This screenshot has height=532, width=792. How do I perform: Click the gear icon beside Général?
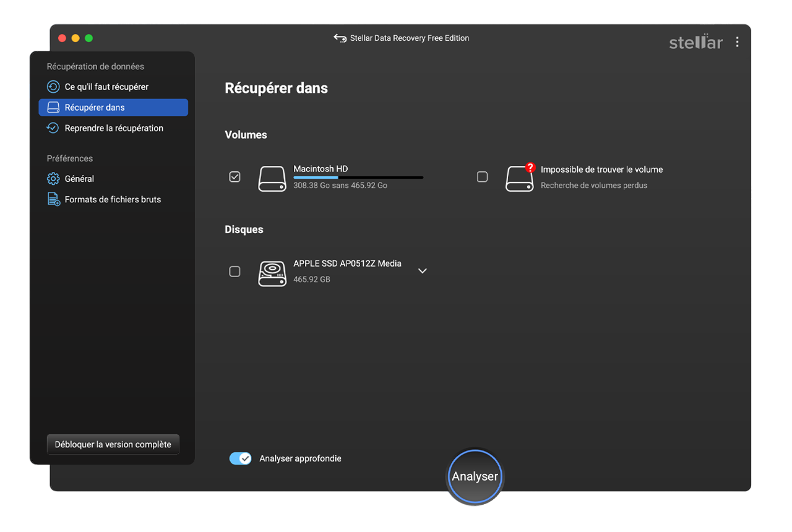(x=53, y=179)
